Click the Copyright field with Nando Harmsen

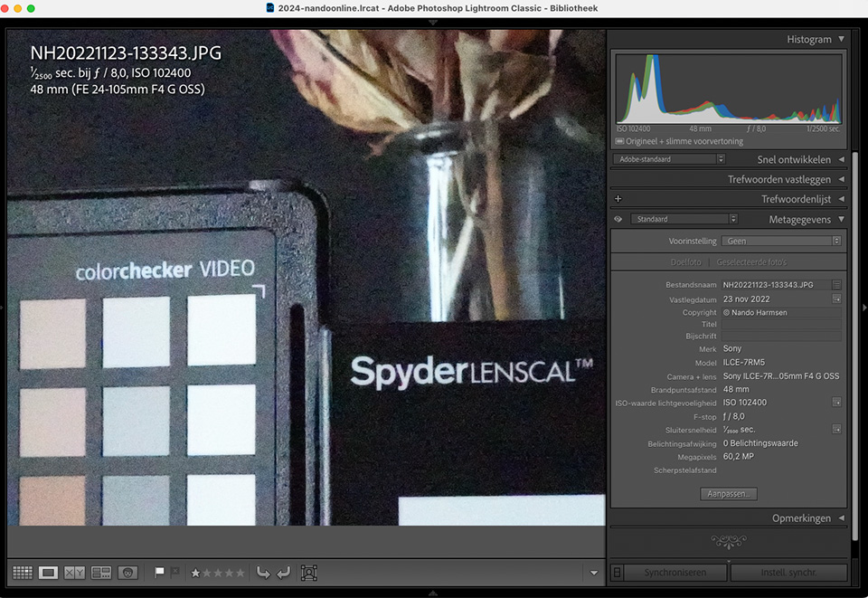coord(781,312)
